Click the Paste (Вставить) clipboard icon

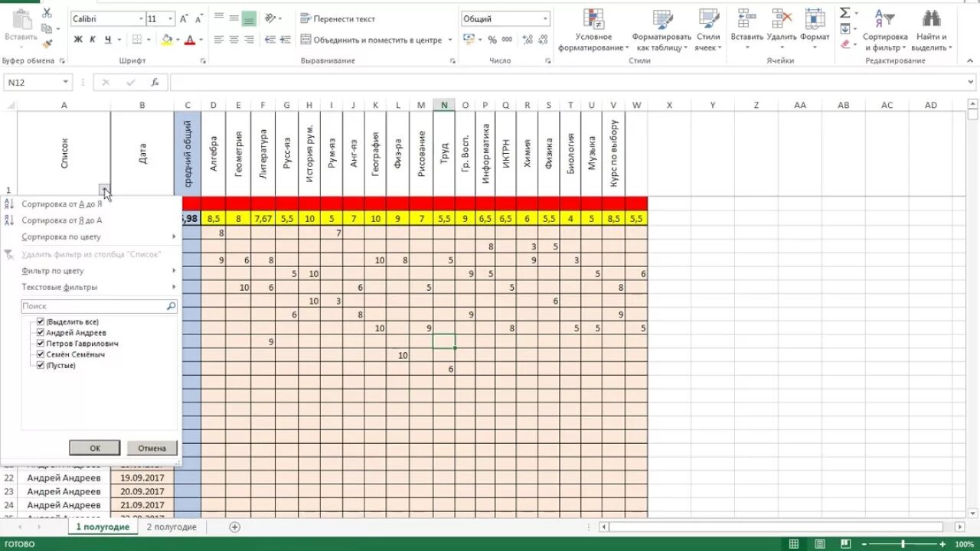pos(21,25)
